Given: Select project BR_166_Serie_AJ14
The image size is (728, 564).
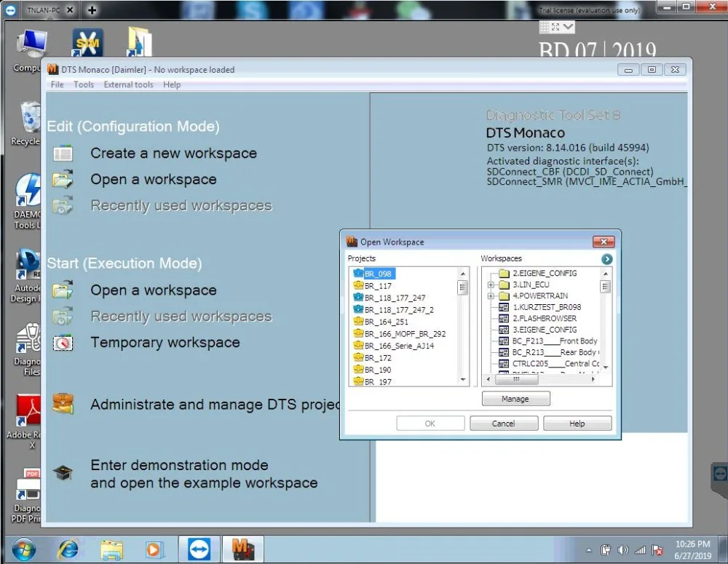Looking at the screenshot, I should point(399,346).
